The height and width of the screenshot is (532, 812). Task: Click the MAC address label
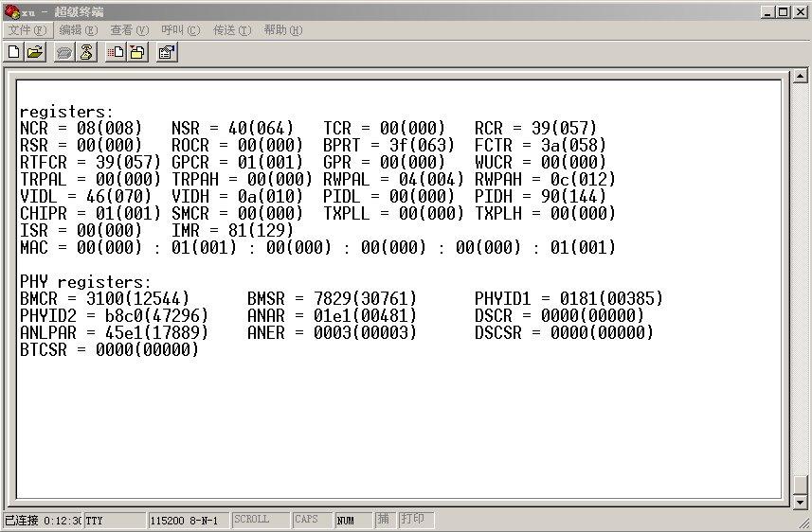click(x=34, y=248)
